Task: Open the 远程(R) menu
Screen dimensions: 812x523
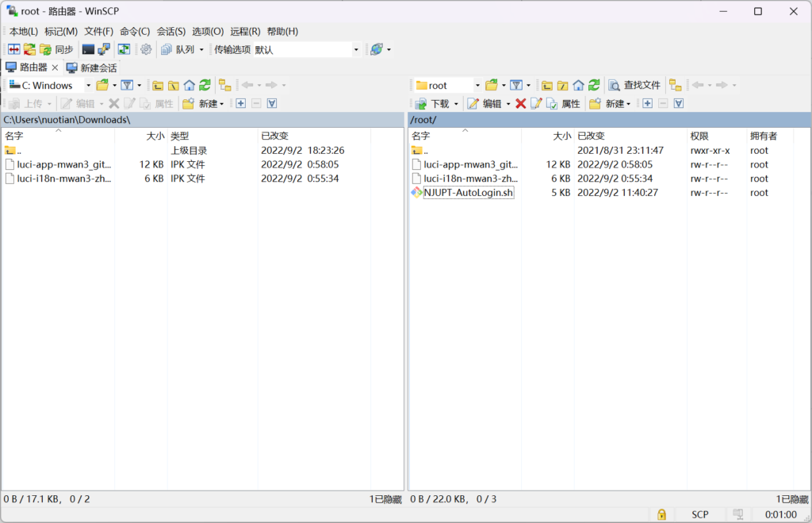Action: tap(245, 31)
